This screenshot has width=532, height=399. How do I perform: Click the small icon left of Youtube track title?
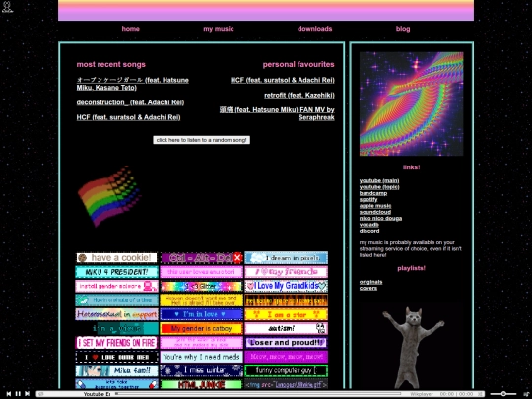click(x=41, y=394)
